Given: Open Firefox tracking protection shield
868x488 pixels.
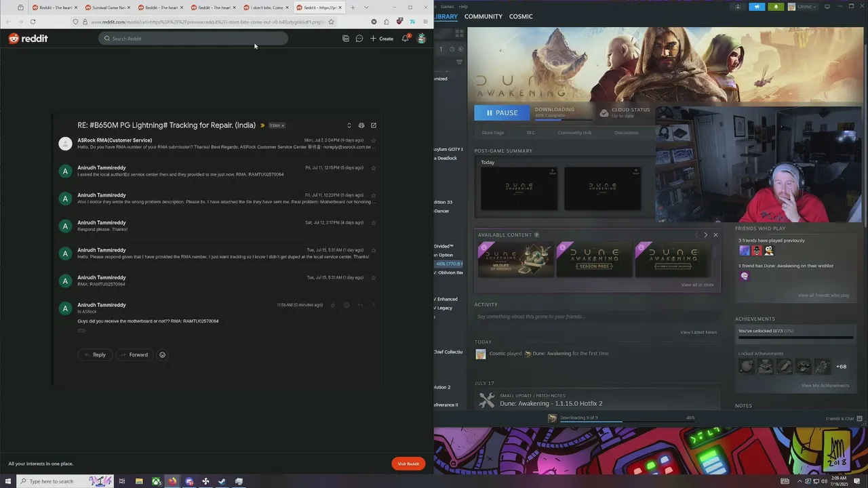Looking at the screenshot, I should (75, 22).
